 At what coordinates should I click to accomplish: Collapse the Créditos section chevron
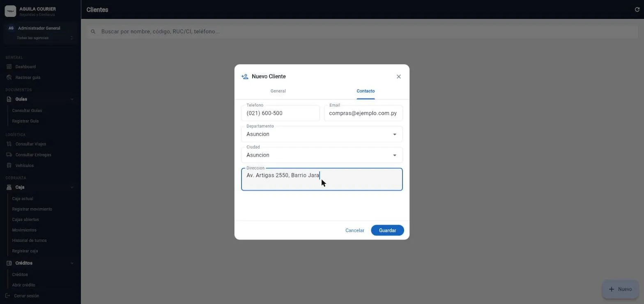(x=72, y=263)
